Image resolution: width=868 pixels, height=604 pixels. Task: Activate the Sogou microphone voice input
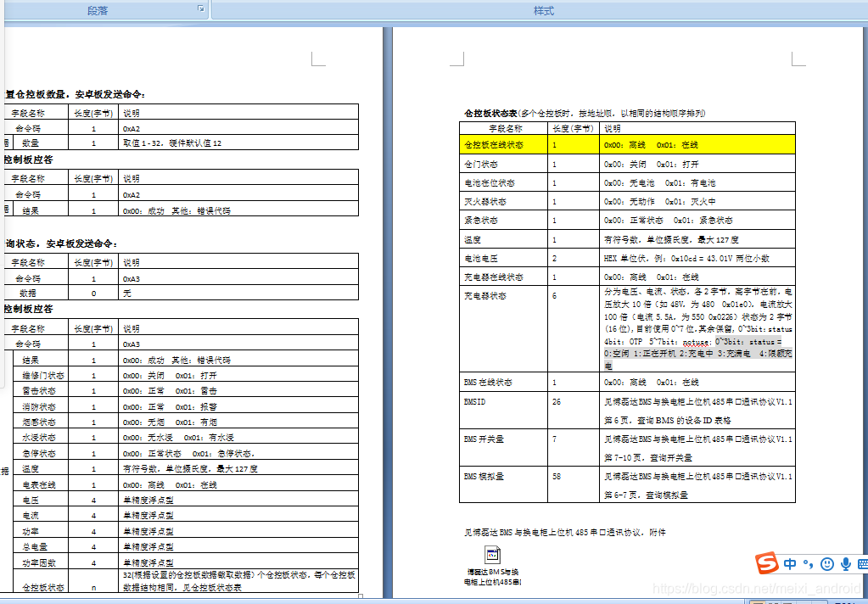coord(846,564)
